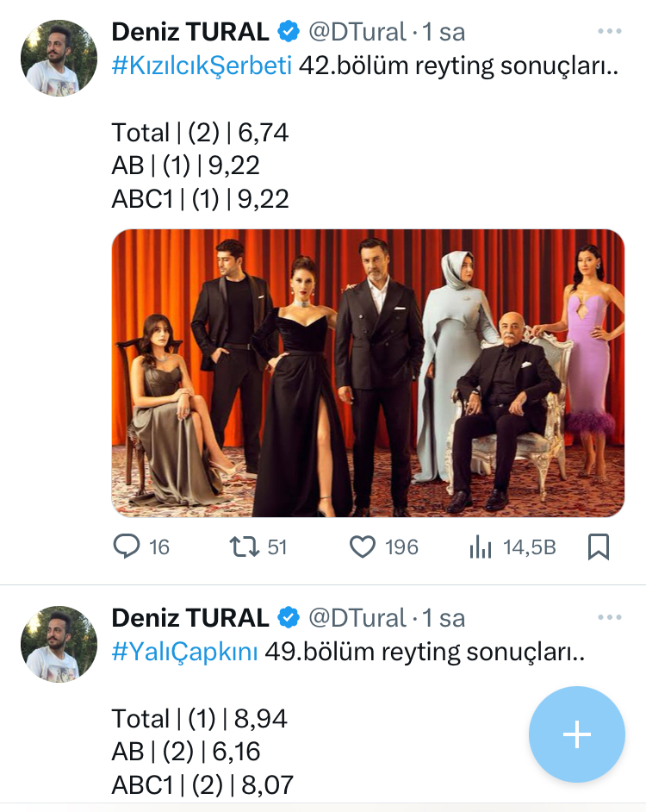Viewport: 646px width, 812px height.
Task: Tap @DTural handle on the YalıÇapkını tweet
Action: tap(357, 618)
